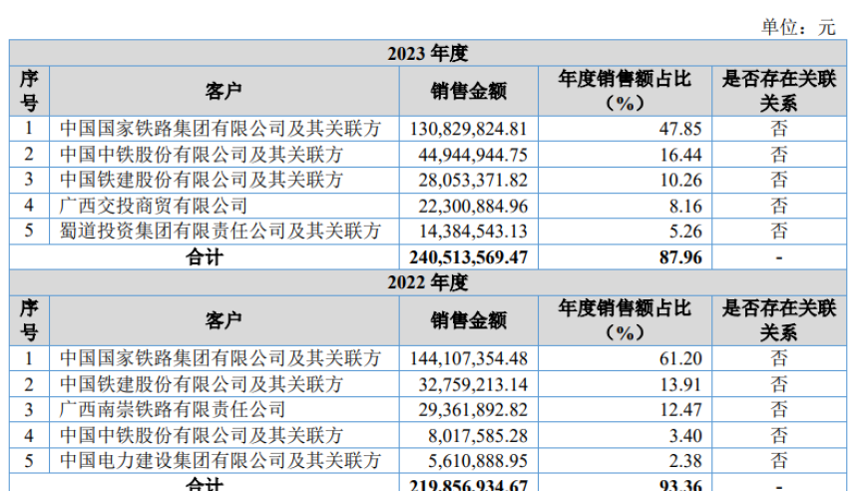This screenshot has width=868, height=491.
Task: Click row number 4 beside 广西交投商贸有限公司
Action: [29, 206]
